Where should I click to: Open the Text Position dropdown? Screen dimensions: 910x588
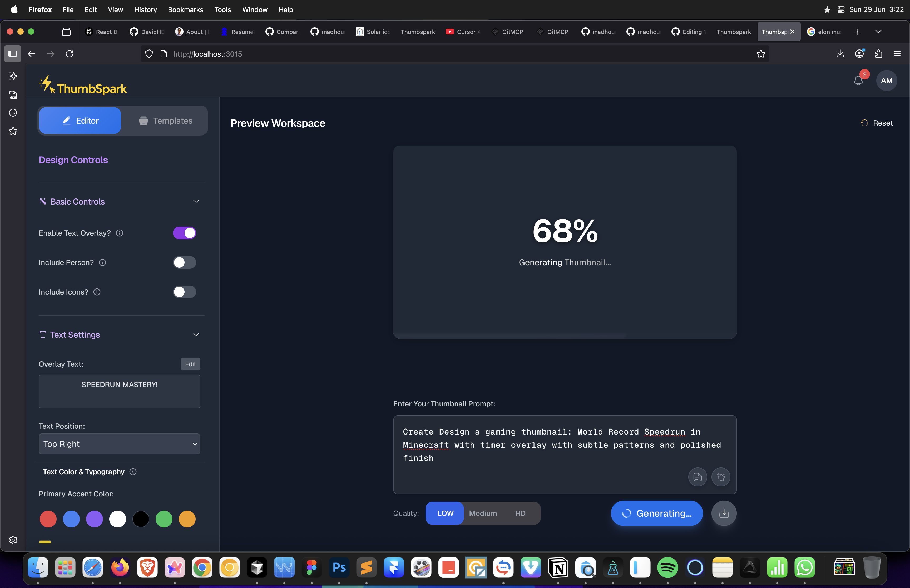(x=120, y=444)
